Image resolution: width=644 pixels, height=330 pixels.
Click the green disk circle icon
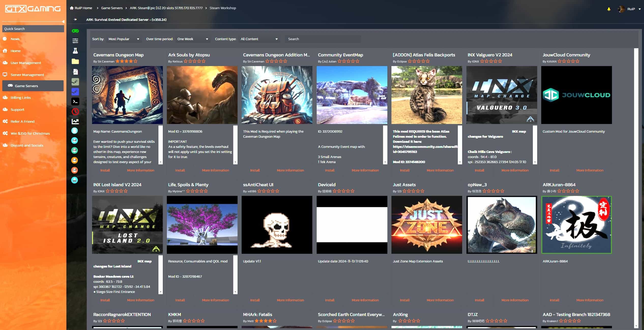(75, 150)
